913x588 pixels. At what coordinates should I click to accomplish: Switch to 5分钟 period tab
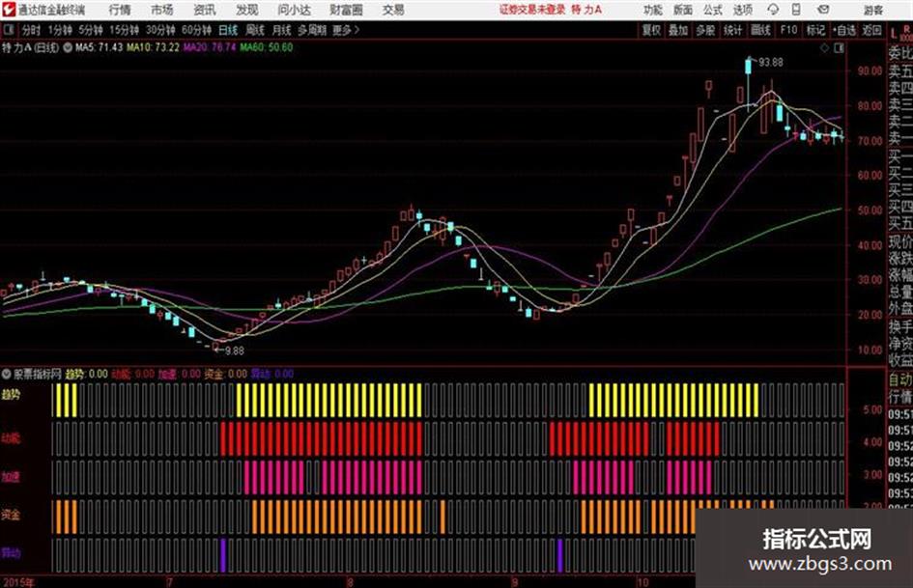point(91,30)
